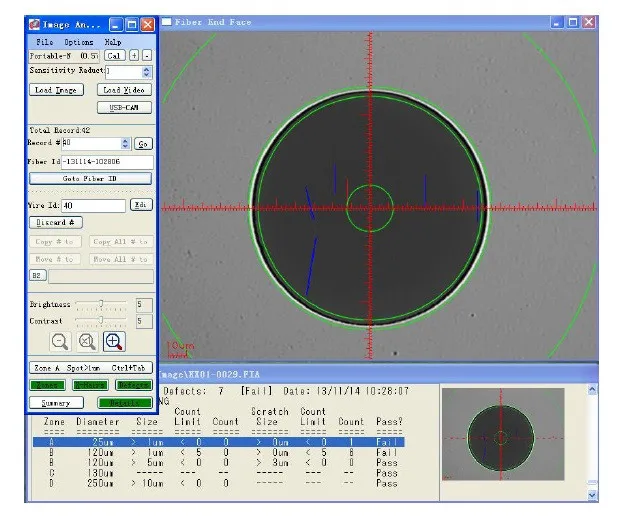Click the zoom reset magnifier icon
This screenshot has width=621, height=521.
(87, 341)
